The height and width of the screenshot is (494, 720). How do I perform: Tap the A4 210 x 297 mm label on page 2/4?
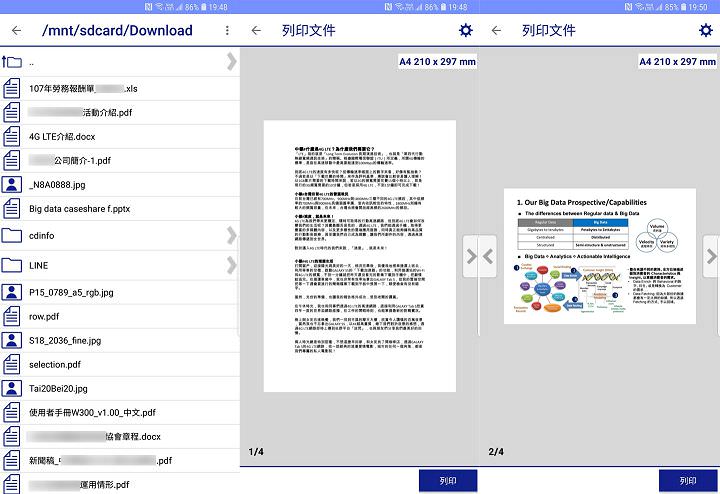[678, 62]
